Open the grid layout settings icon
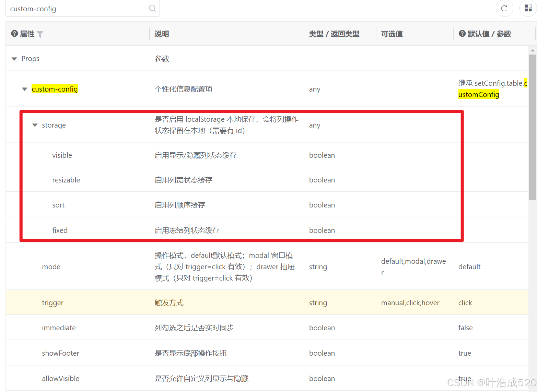 (x=528, y=8)
